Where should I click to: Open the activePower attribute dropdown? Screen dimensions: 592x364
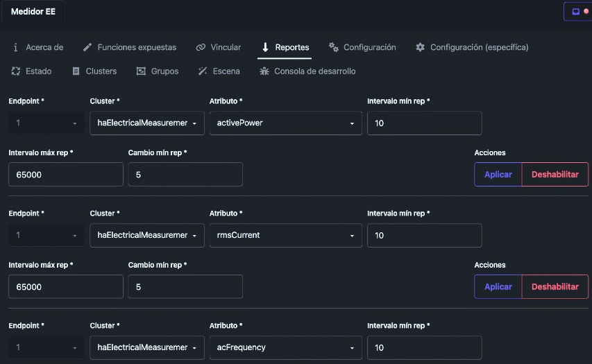coord(286,123)
